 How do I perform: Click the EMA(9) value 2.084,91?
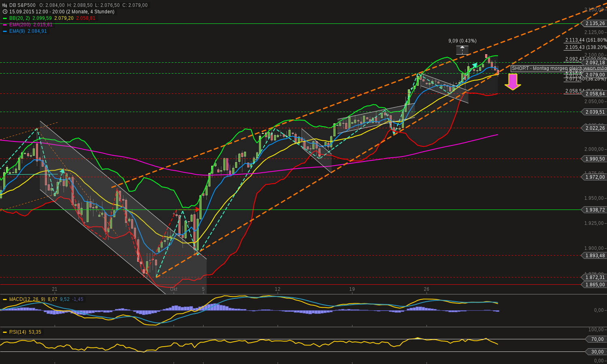click(x=37, y=31)
